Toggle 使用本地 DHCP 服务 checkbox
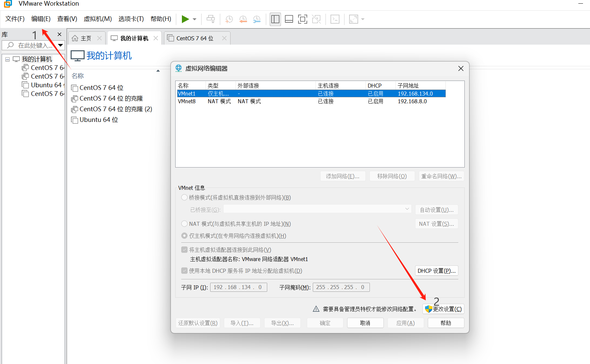Image resolution: width=590 pixels, height=364 pixels. tap(184, 271)
